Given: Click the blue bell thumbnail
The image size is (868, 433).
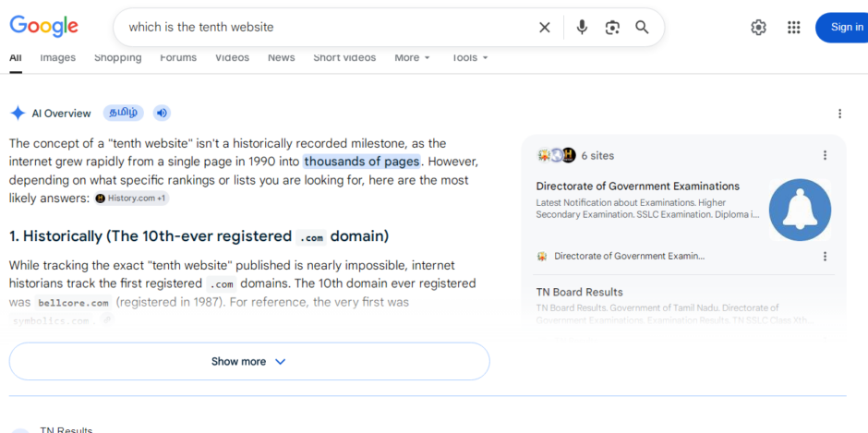Looking at the screenshot, I should click(x=800, y=210).
